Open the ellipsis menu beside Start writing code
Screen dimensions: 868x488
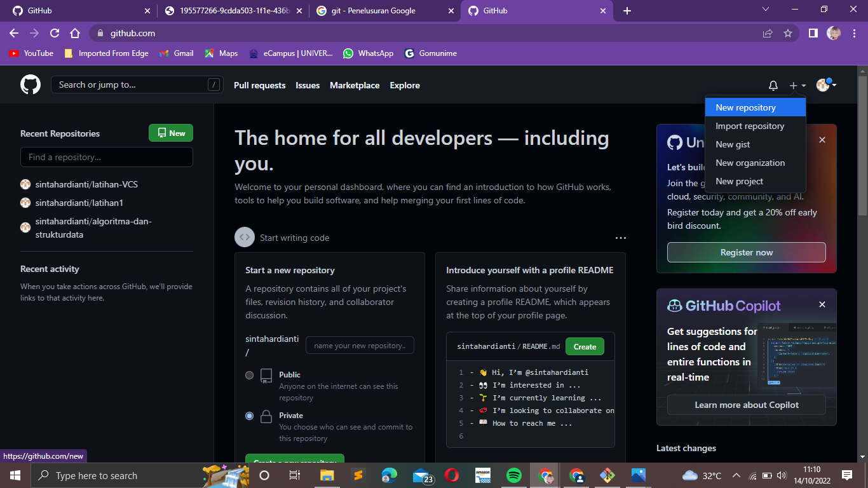pyautogui.click(x=621, y=237)
